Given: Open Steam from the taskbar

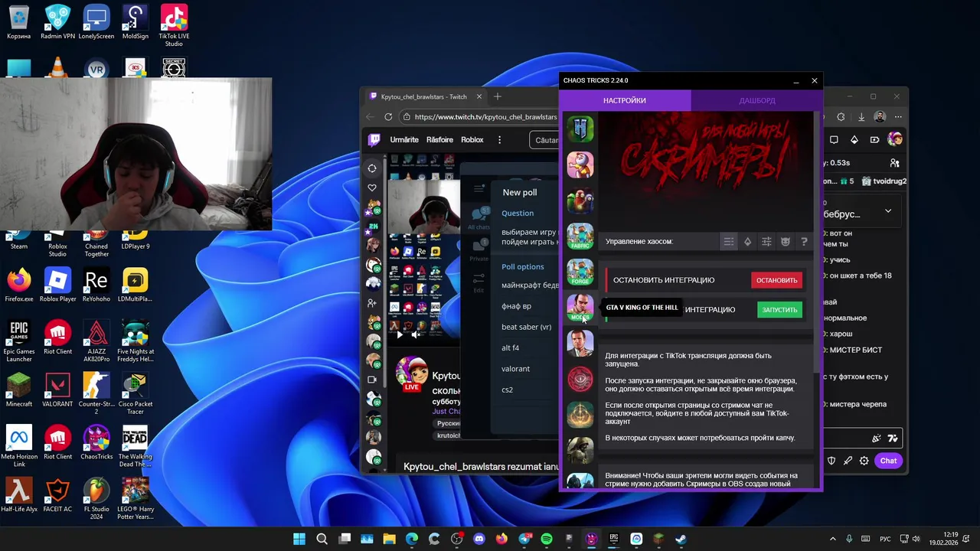Looking at the screenshot, I should pyautogui.click(x=681, y=539).
